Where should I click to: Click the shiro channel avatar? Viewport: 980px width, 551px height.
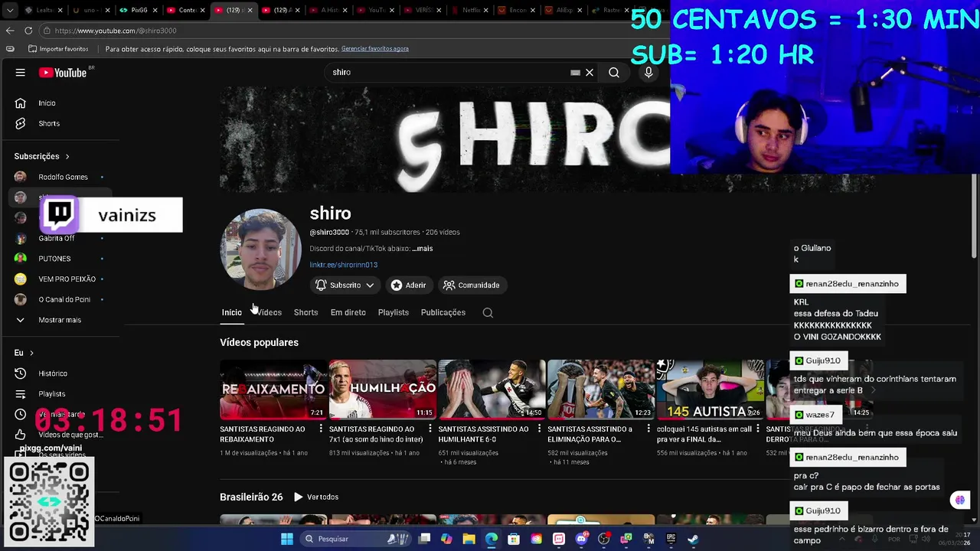point(260,249)
